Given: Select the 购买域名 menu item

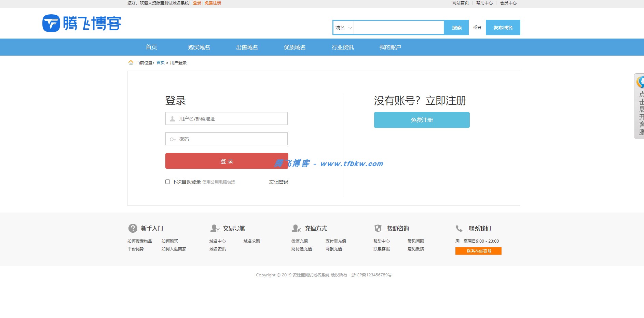Looking at the screenshot, I should point(199,47).
